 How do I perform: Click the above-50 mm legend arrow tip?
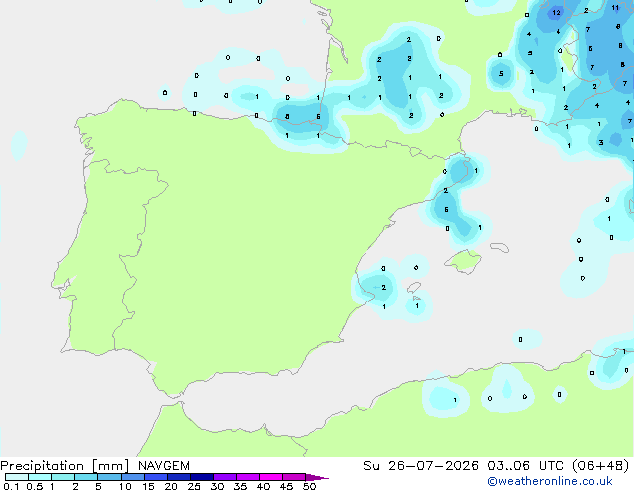click(317, 477)
